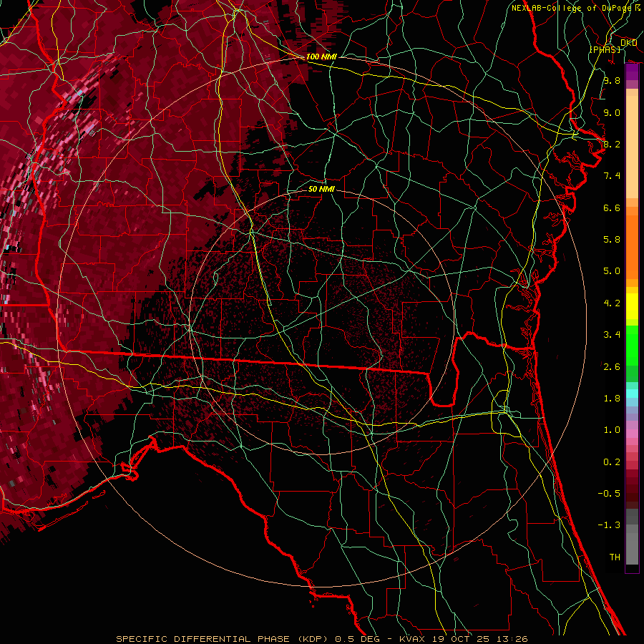Click the 100 NMI range ring label
The image size is (644, 644).
[321, 57]
